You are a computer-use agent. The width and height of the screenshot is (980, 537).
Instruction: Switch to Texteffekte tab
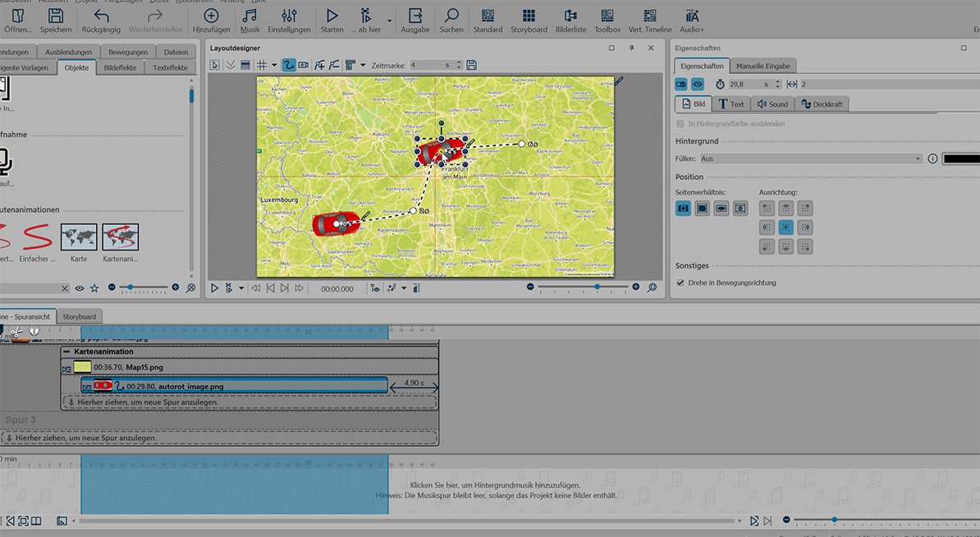coord(170,67)
